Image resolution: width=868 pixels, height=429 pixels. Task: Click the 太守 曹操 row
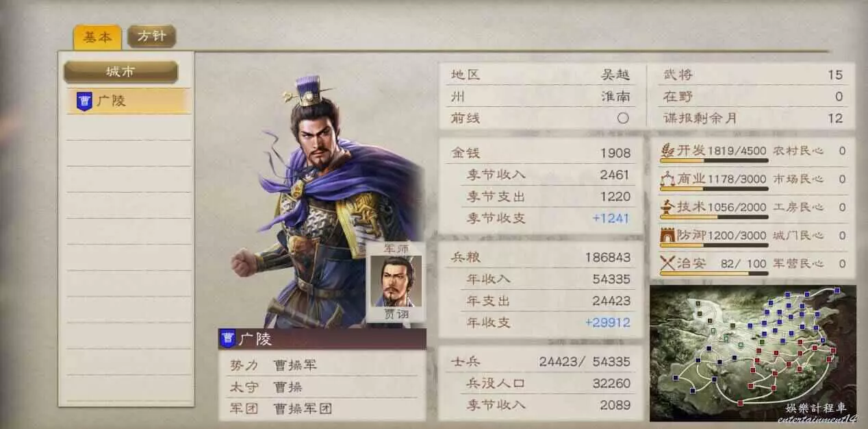(x=322, y=387)
